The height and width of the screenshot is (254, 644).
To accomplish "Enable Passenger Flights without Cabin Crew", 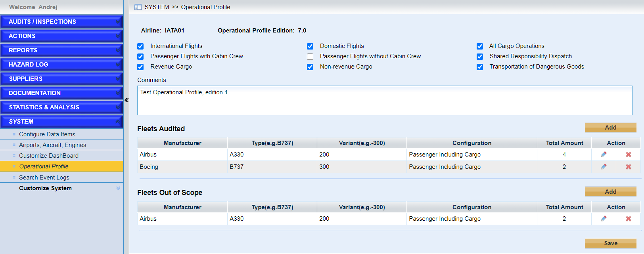I will (x=310, y=57).
